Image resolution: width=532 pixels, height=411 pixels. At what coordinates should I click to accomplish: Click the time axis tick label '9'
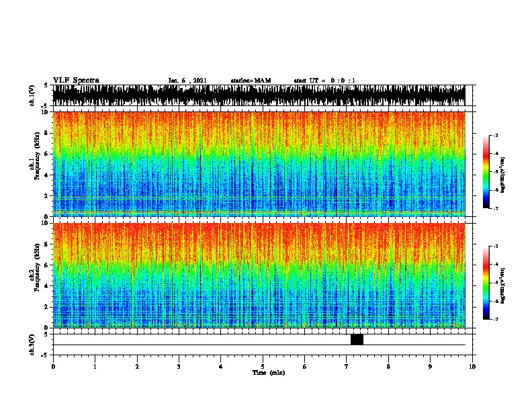[x=430, y=366]
